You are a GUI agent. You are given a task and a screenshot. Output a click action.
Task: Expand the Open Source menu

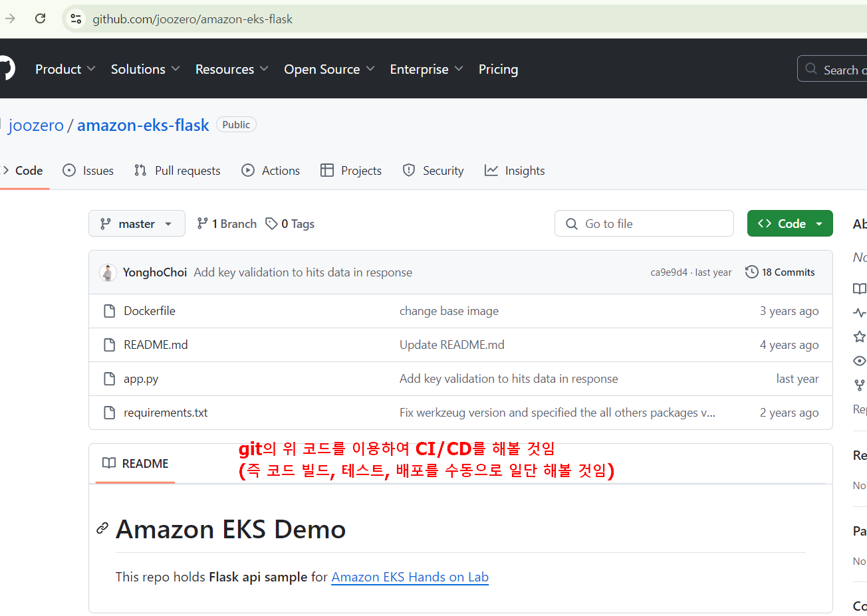(x=329, y=69)
